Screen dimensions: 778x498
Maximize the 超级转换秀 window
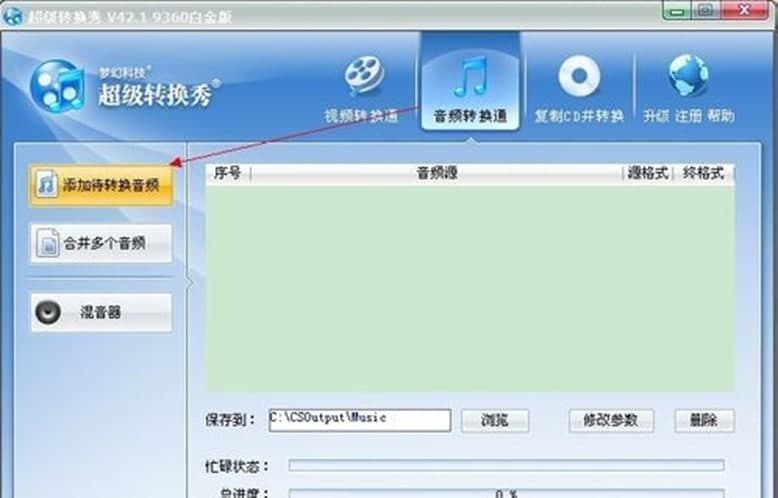[x=707, y=10]
